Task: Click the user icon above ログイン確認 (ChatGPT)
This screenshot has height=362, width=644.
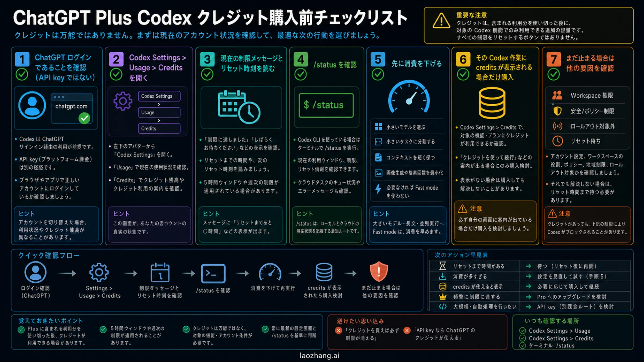Action: (x=35, y=272)
